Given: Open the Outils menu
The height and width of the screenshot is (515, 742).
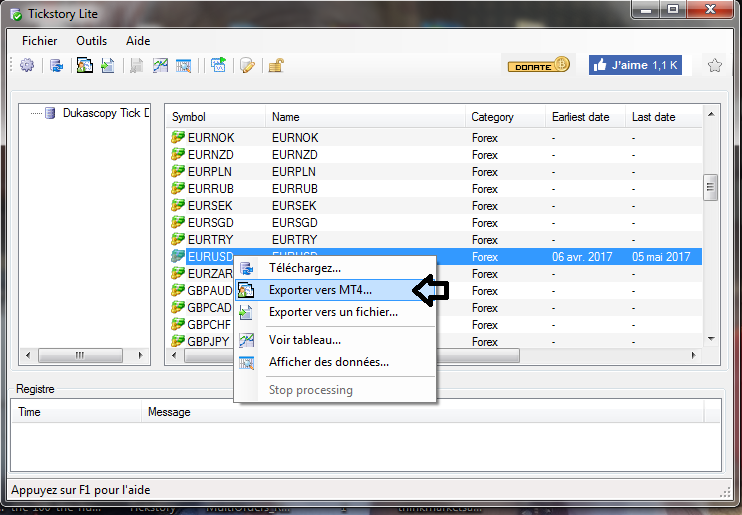Looking at the screenshot, I should pyautogui.click(x=91, y=41).
